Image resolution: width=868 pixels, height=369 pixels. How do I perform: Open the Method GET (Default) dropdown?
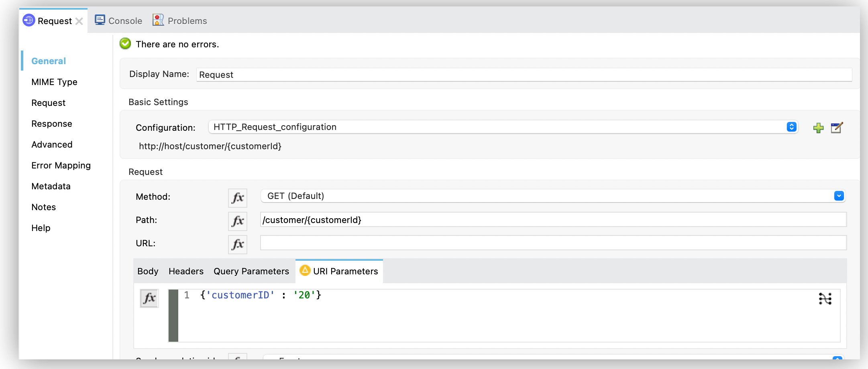tap(553, 196)
